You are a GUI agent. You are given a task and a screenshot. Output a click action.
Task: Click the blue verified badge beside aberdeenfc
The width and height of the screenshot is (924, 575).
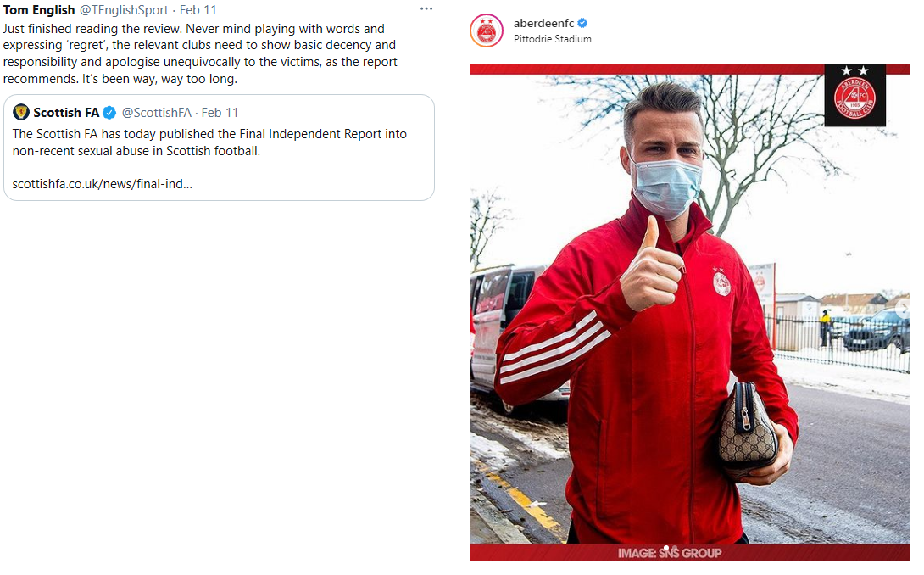582,23
